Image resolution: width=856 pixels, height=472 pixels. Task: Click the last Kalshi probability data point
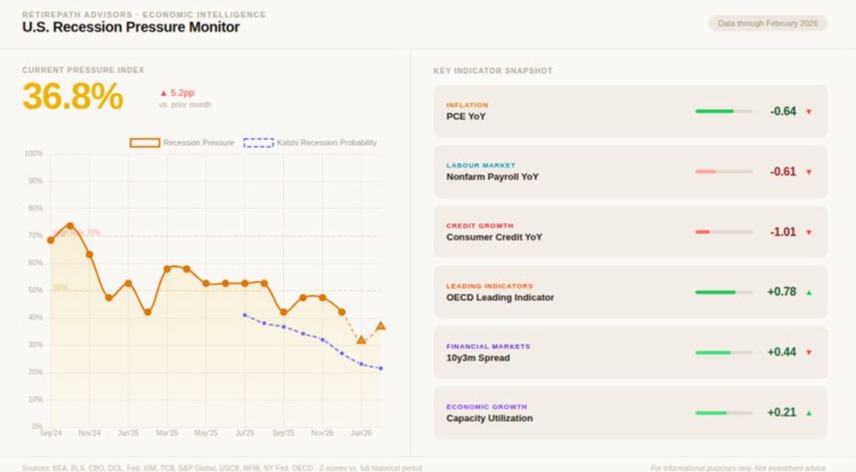380,368
